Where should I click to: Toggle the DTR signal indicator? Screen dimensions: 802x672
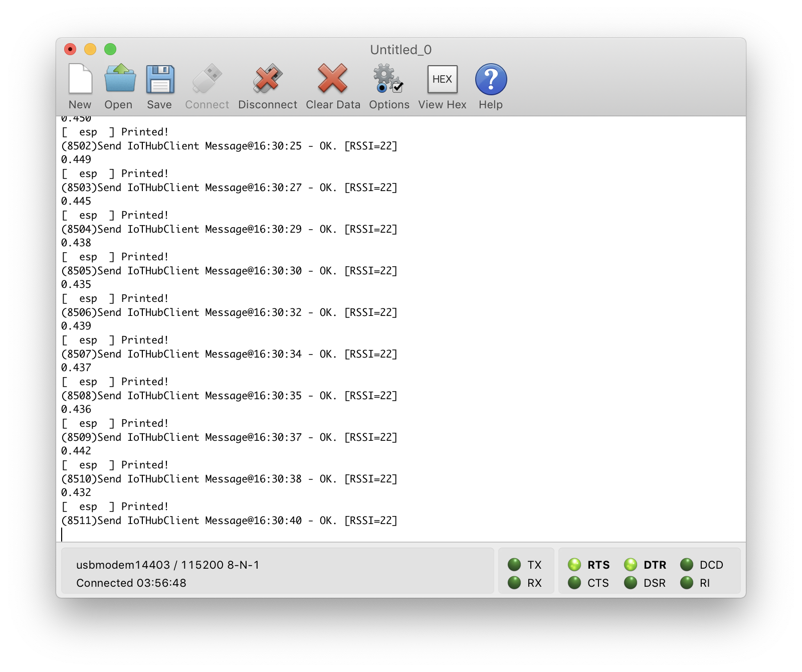click(631, 565)
